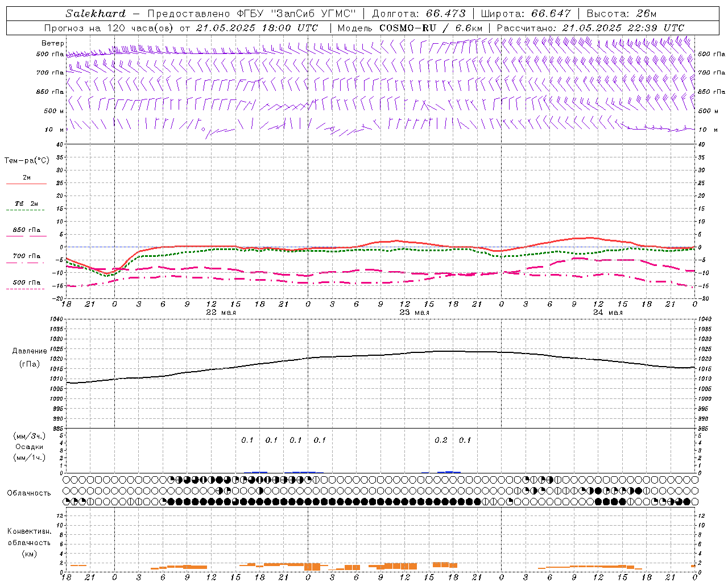Click the Высота: 26м value
Screen dimensions: 728x582
pos(621,14)
